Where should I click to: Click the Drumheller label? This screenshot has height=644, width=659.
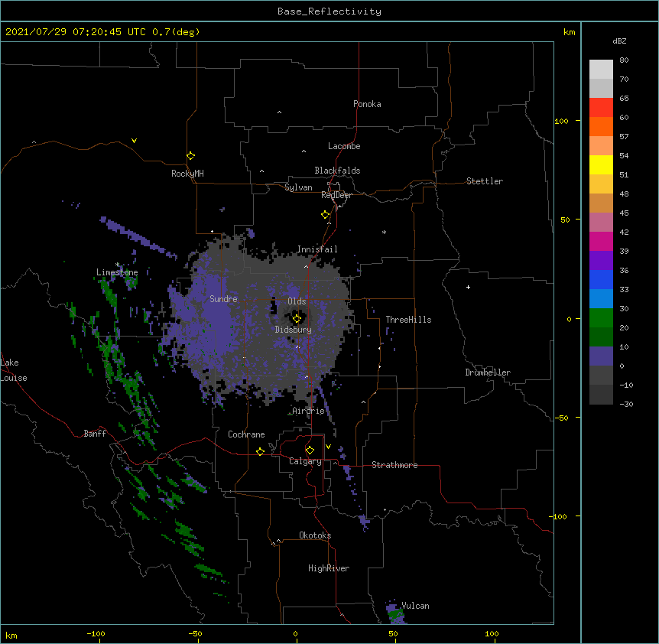click(x=488, y=372)
